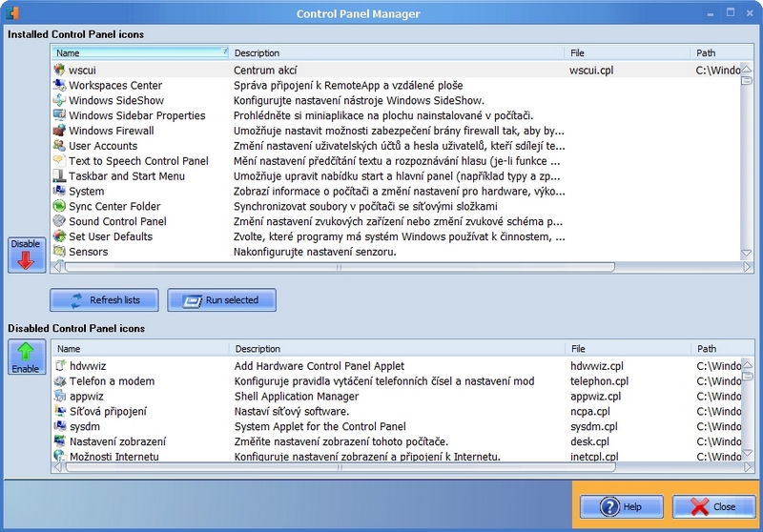Click the Windows Firewall icon
Image resolution: width=763 pixels, height=532 pixels.
click(59, 131)
